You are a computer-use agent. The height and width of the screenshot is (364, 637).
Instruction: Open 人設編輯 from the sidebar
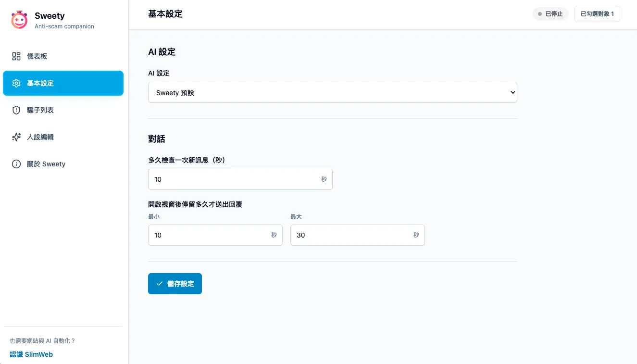[x=63, y=137]
